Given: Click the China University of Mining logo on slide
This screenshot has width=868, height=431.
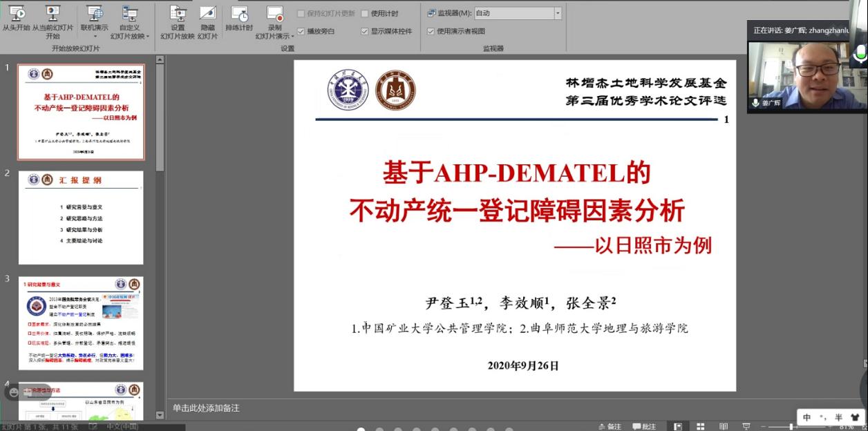Looking at the screenshot, I should click(x=348, y=90).
